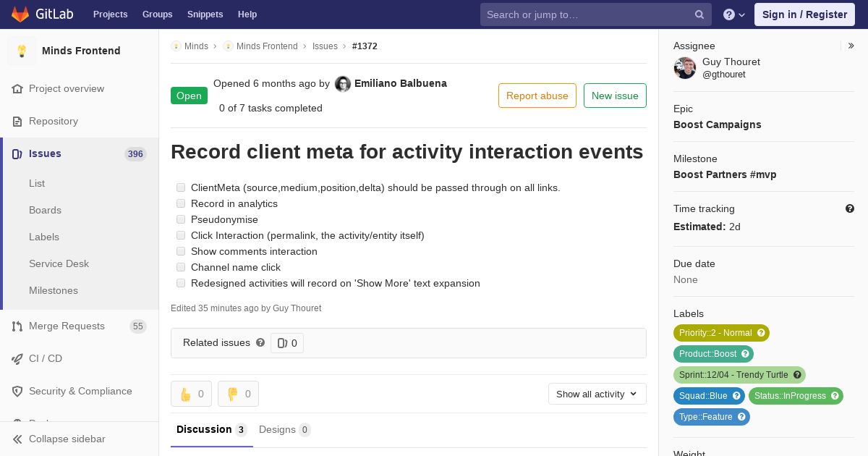Click help icon on Sprint::12/04 label
Screen dimensions: 868x456
pos(797,375)
